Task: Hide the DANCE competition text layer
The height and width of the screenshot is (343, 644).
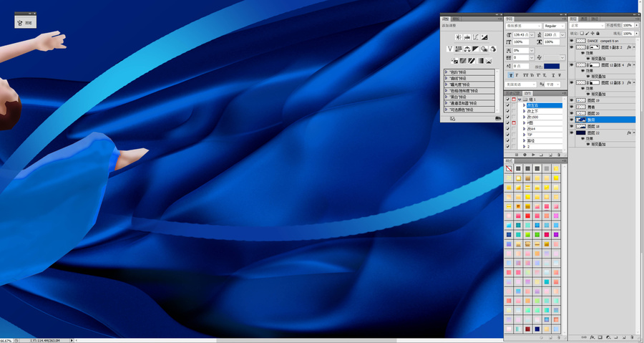Action: [x=571, y=41]
